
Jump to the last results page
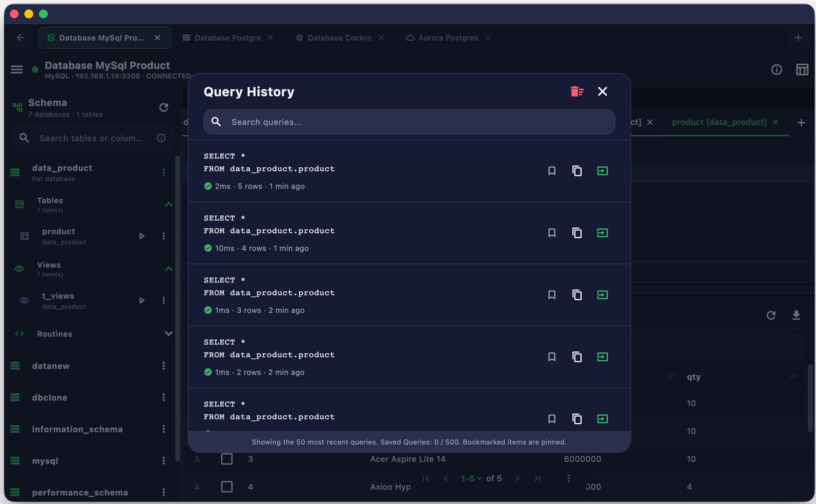[537, 478]
